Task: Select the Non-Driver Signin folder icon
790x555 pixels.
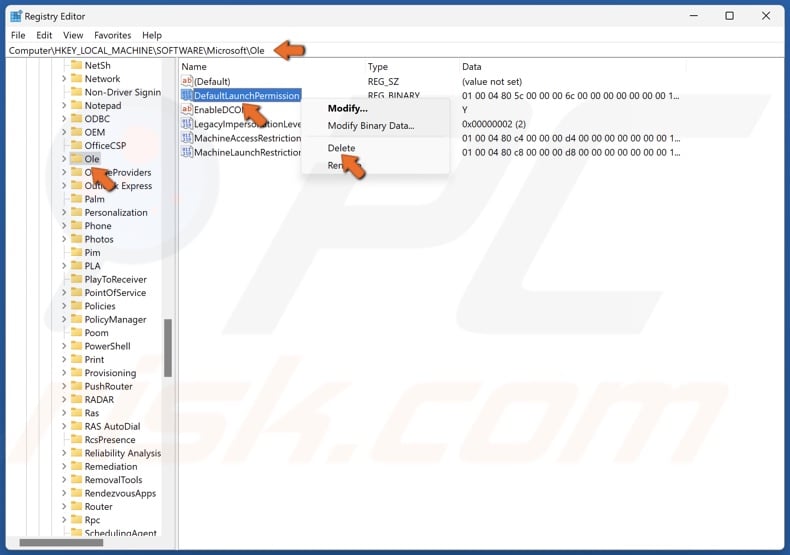Action: [x=77, y=92]
